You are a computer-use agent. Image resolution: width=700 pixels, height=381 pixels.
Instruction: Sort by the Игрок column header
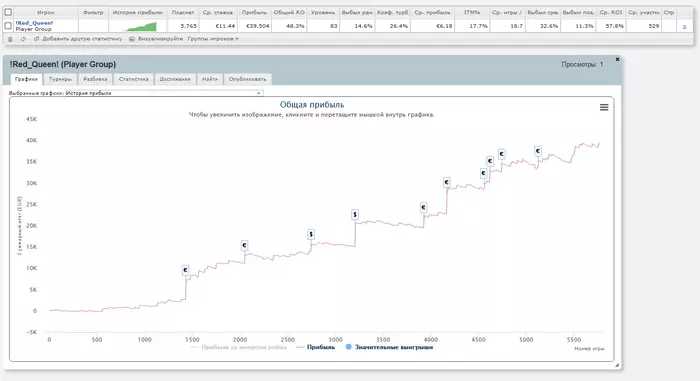(46, 13)
